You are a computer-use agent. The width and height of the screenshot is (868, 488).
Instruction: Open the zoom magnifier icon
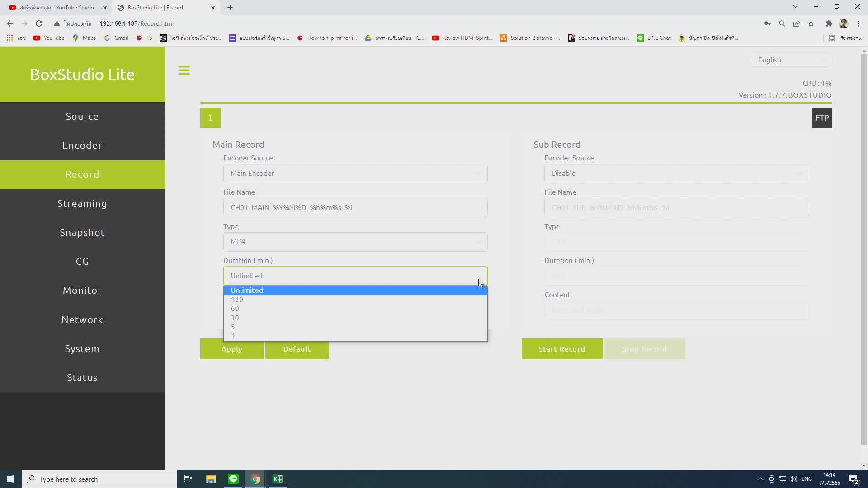(782, 23)
